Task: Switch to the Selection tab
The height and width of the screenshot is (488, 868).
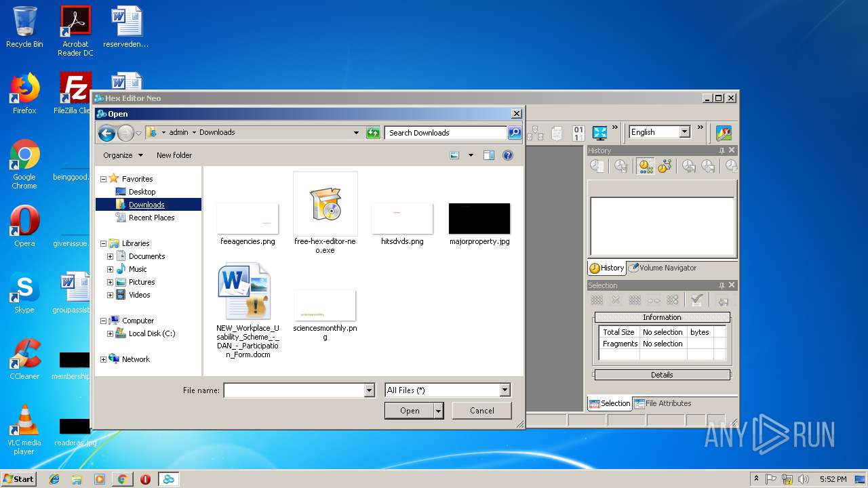Action: 610,403
